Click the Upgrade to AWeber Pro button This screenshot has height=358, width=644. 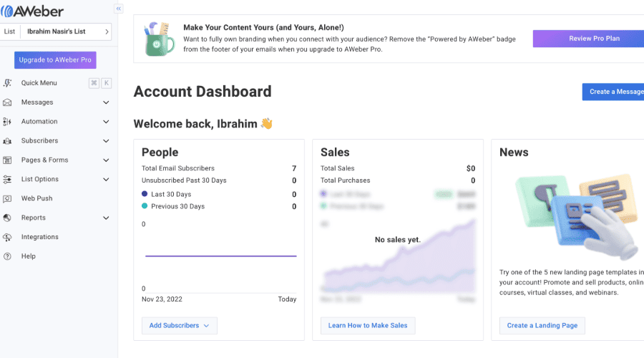tap(55, 60)
